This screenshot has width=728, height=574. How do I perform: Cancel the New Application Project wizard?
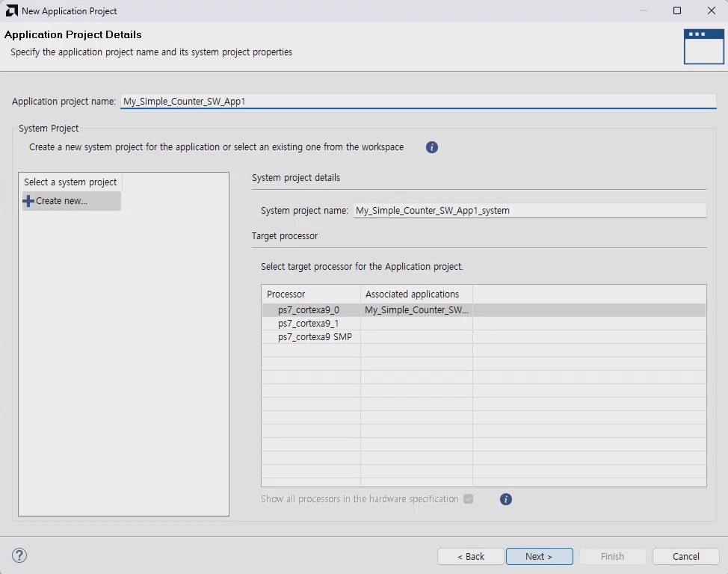[x=685, y=556]
